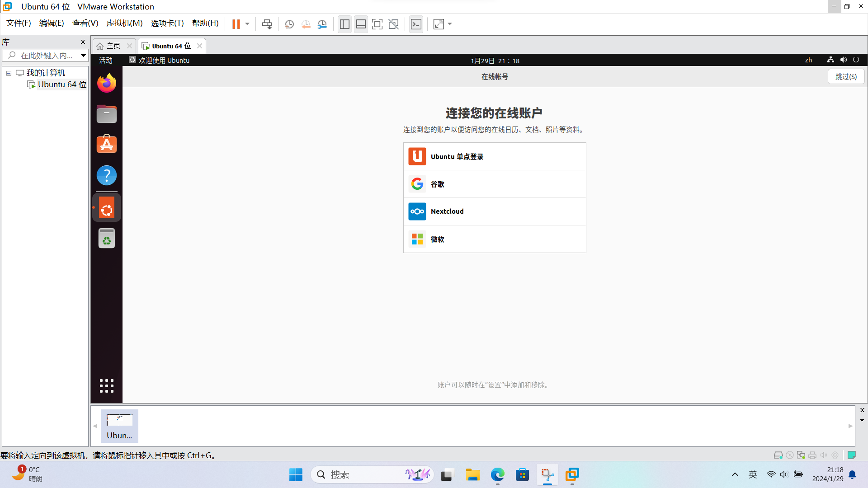Click the hard disk device status icon
The height and width of the screenshot is (488, 868).
click(x=778, y=455)
